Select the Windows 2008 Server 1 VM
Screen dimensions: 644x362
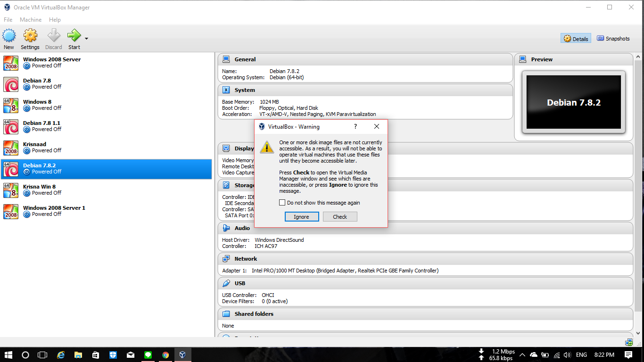(x=107, y=211)
